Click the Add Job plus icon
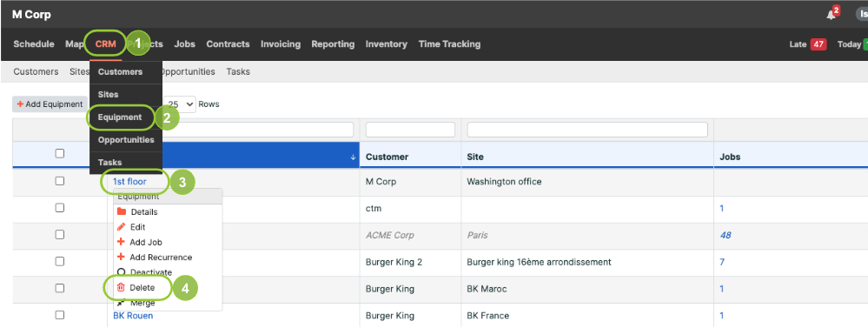Screen dimensions: 868x328 [122, 242]
